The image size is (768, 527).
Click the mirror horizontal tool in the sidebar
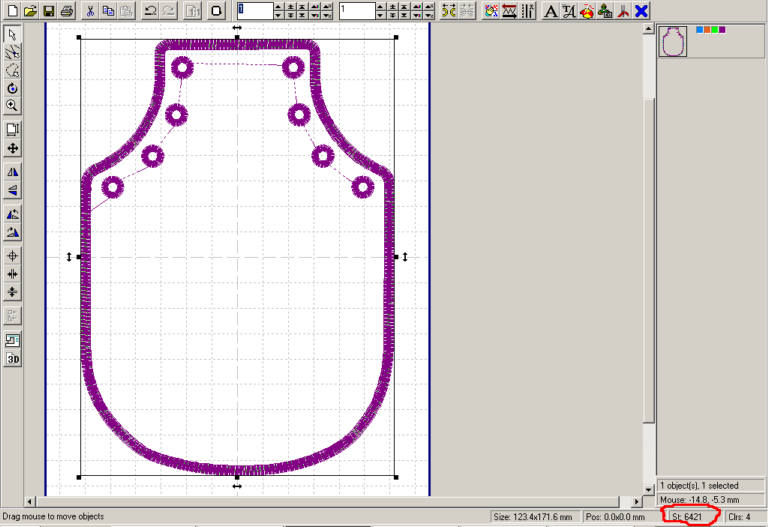point(13,172)
